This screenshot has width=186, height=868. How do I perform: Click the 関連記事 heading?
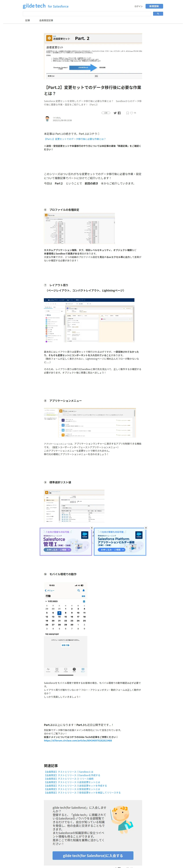(51, 766)
